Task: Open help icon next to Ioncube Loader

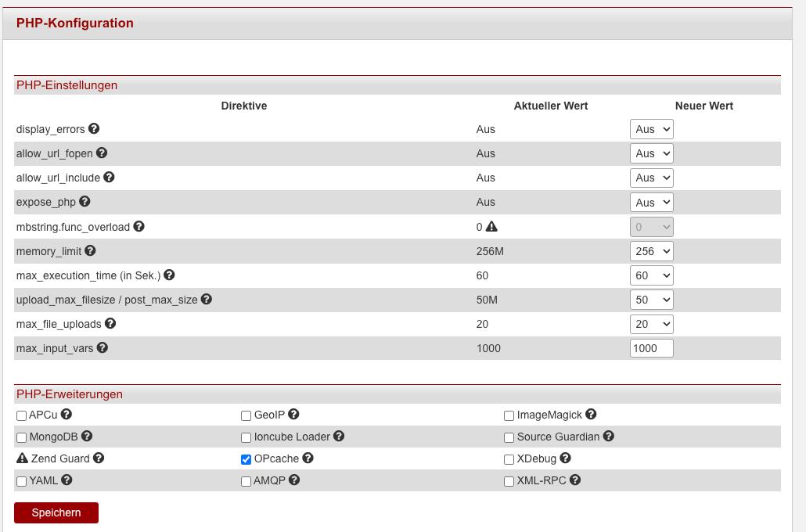Action: (339, 436)
